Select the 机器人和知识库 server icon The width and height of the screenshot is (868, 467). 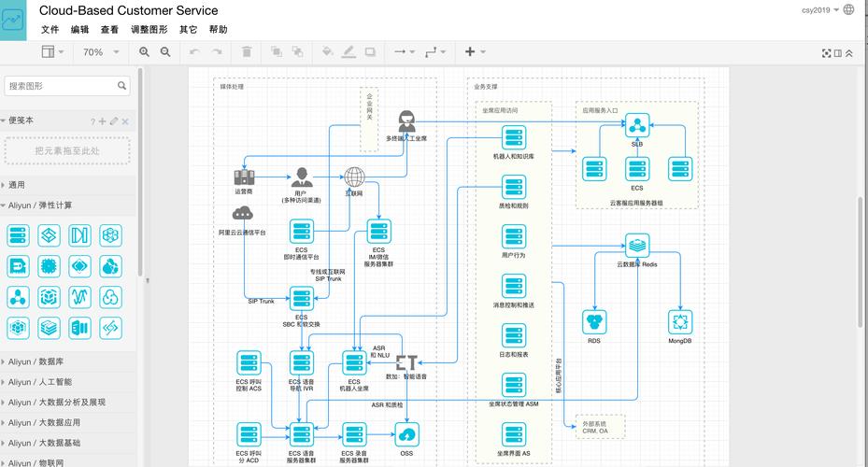point(514,138)
